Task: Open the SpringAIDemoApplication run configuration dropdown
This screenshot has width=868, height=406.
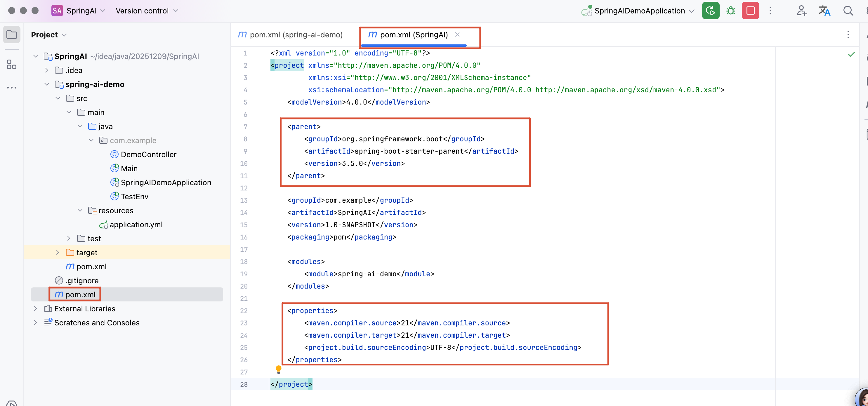Action: pyautogui.click(x=639, y=11)
